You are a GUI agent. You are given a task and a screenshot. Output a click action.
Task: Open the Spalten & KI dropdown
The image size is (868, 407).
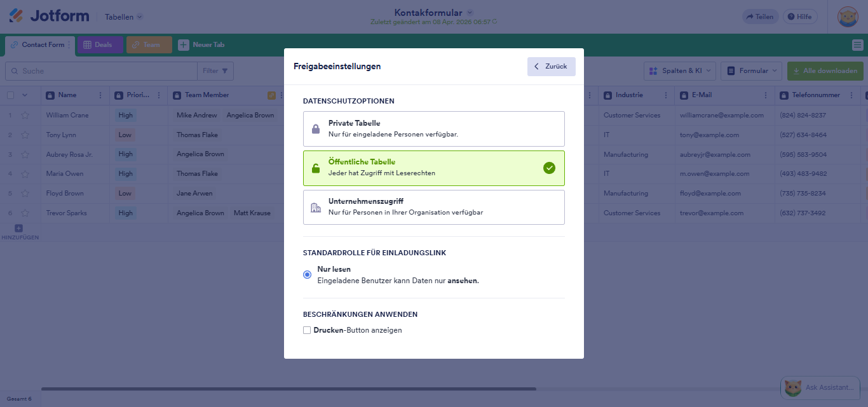pos(680,70)
